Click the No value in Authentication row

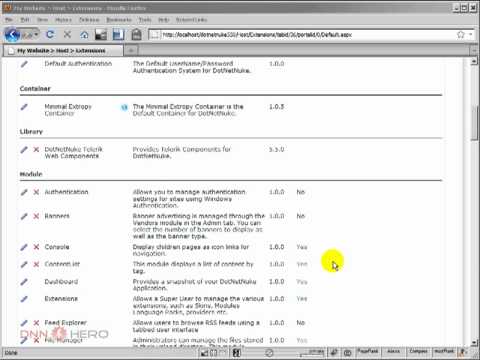(301, 192)
